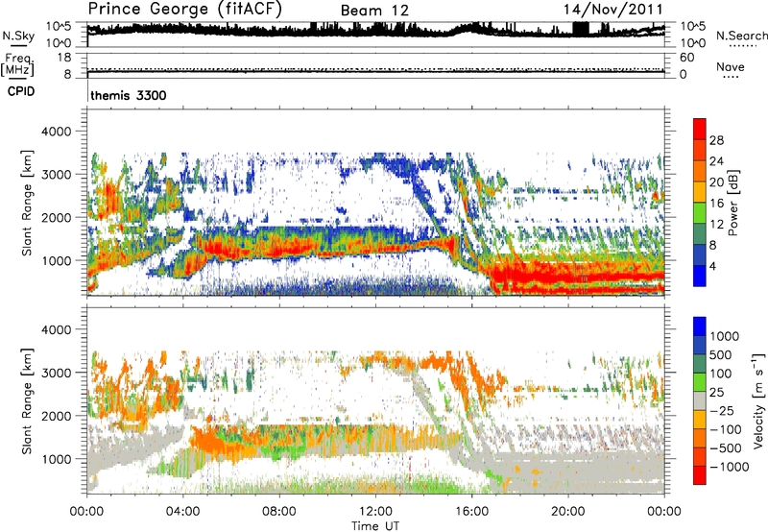Viewport: 768px width, 532px height.
Task: Click the frequency trace line in Freq panel
Action: (375, 72)
